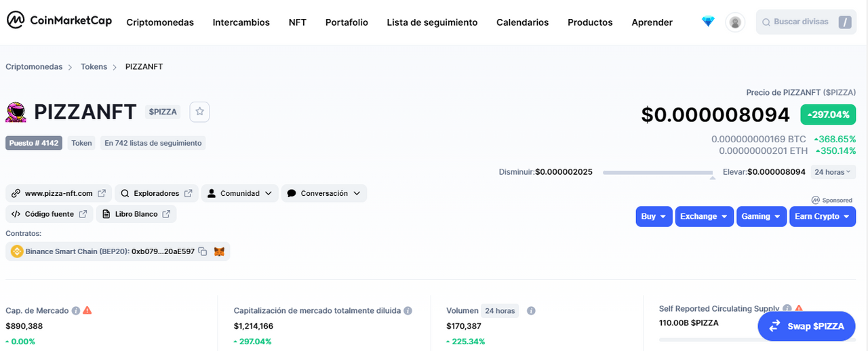Open Lista de seguimiento

[x=432, y=22]
